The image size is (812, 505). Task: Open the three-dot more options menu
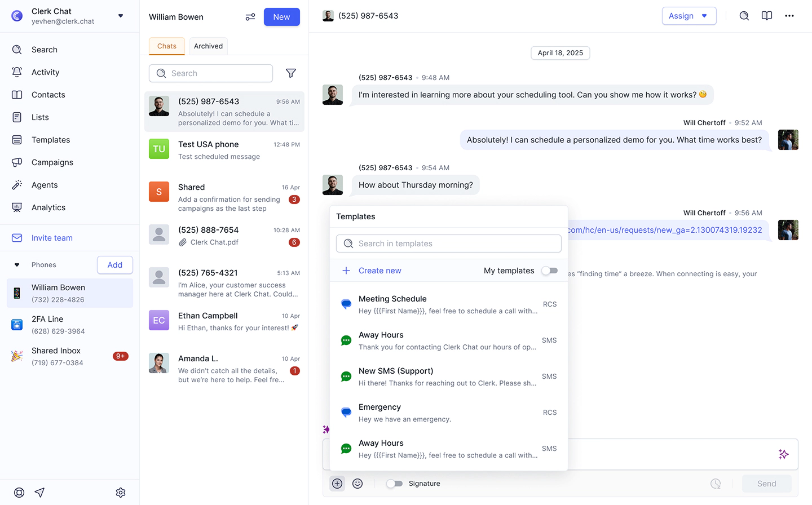click(789, 16)
